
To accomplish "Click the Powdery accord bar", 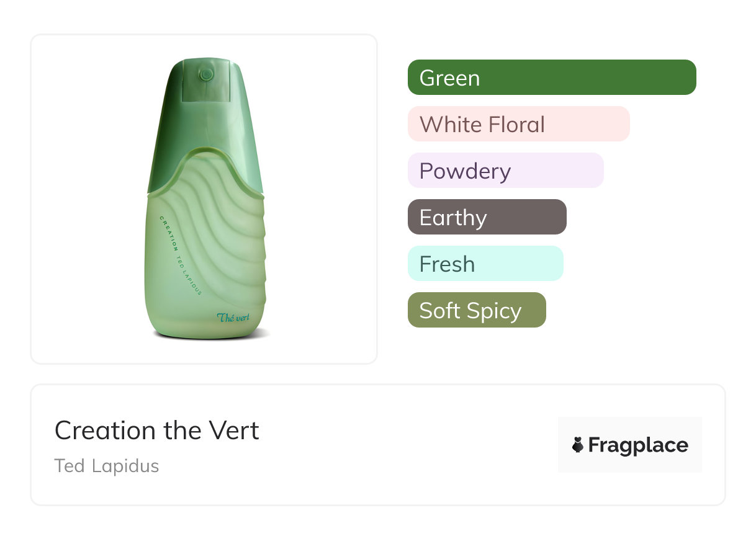I will 505,171.
